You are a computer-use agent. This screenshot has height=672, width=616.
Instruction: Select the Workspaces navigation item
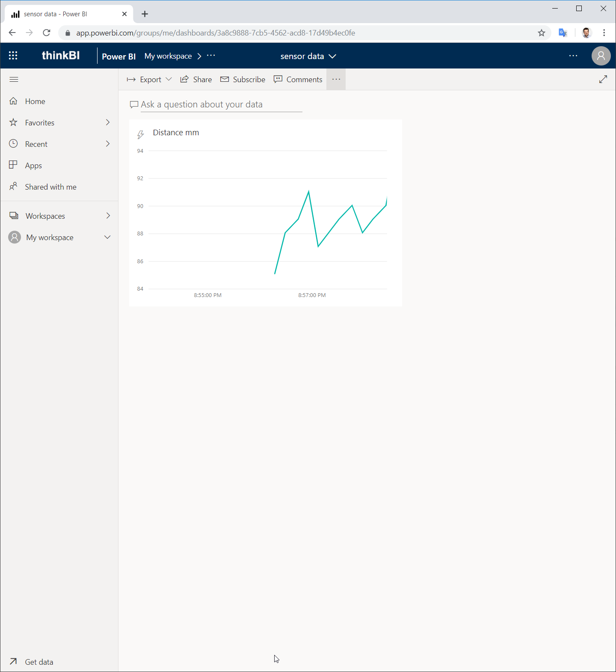[59, 216]
